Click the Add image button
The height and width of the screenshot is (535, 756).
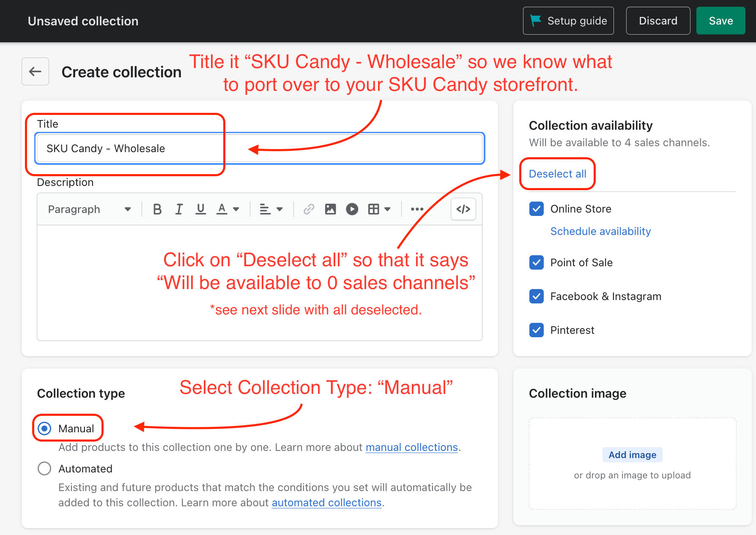(x=632, y=455)
